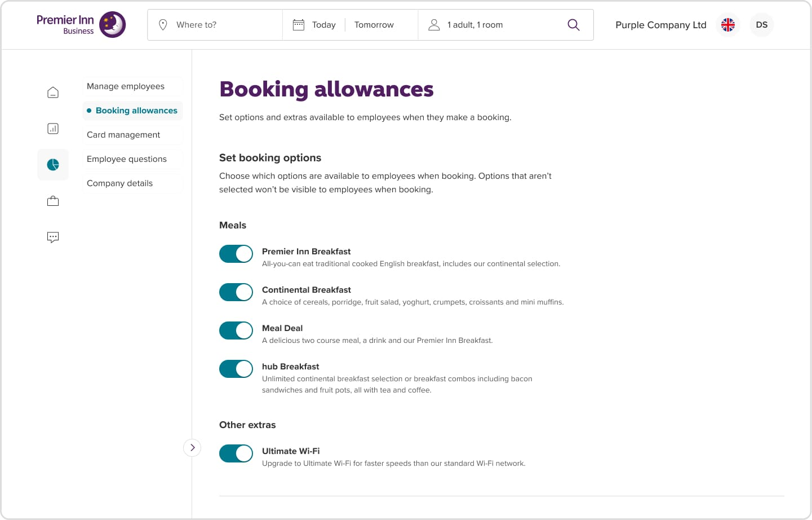Open the chat bubble support icon

53,237
